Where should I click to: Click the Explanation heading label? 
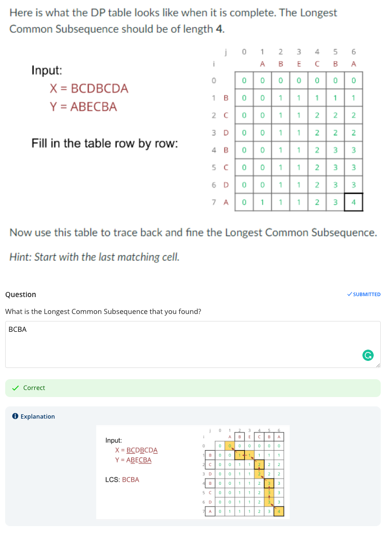tap(38, 416)
